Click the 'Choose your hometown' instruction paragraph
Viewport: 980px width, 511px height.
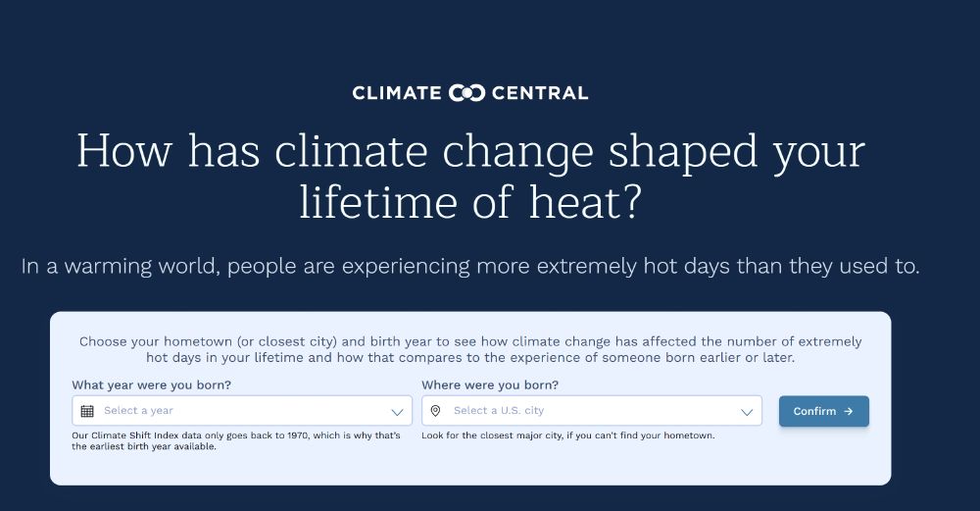[x=470, y=350]
